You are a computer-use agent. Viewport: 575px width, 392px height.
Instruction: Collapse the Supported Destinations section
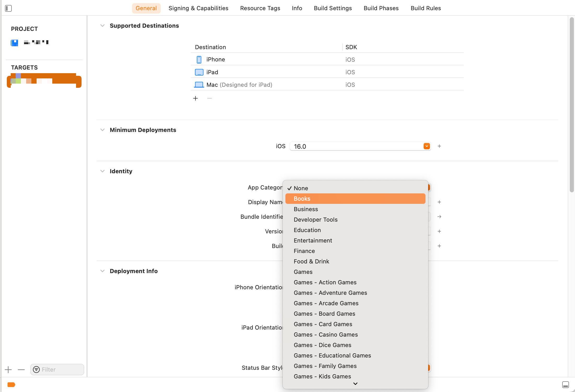point(102,26)
